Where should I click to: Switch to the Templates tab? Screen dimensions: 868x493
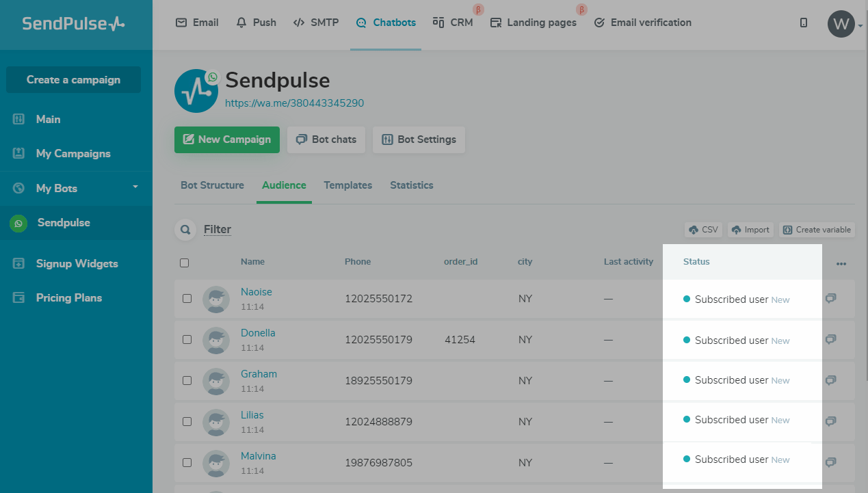[348, 185]
